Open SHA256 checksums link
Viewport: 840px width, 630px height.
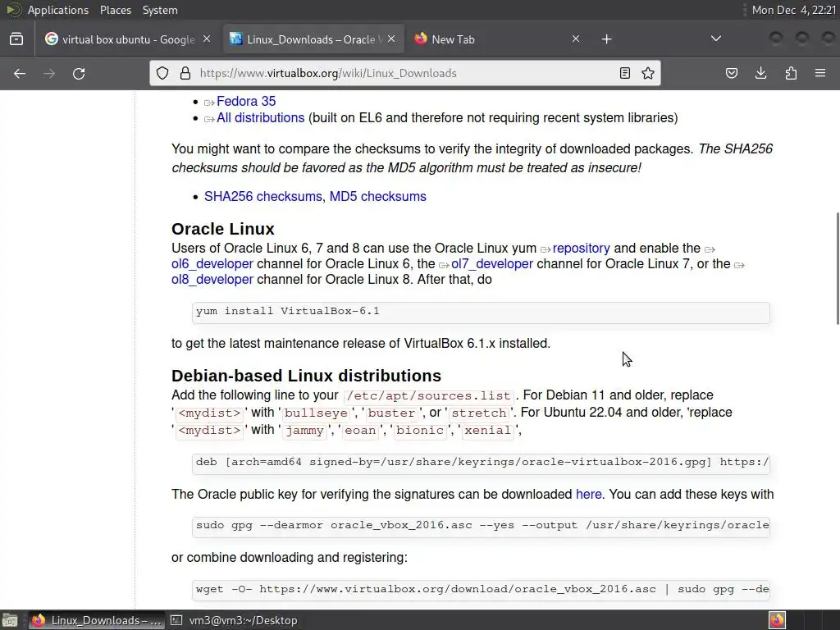coord(263,197)
